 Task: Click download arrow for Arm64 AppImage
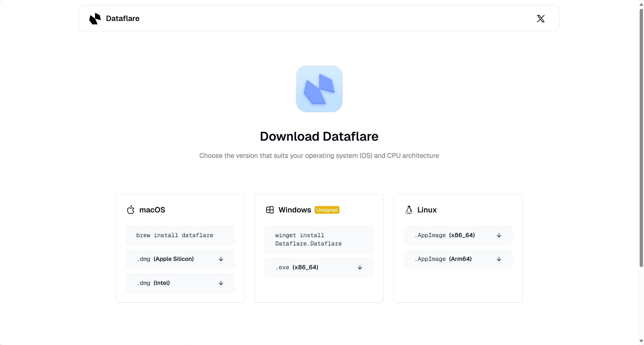pyautogui.click(x=499, y=259)
